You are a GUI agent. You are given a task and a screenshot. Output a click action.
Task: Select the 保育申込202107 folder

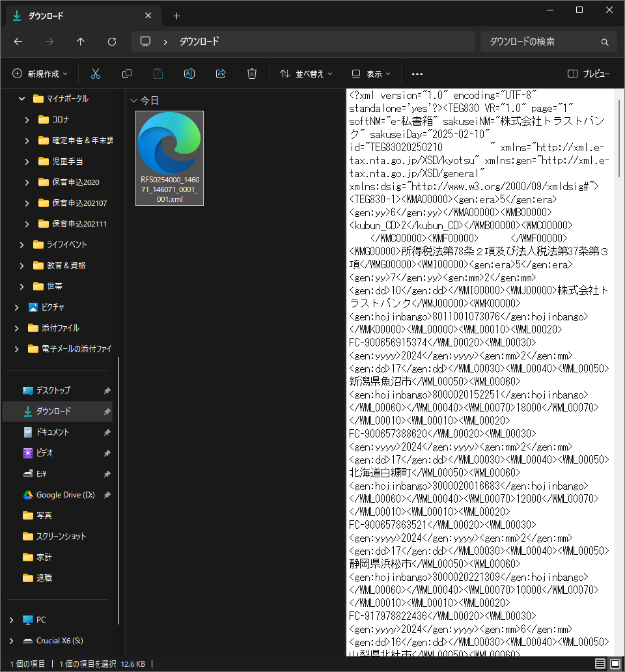tap(79, 203)
